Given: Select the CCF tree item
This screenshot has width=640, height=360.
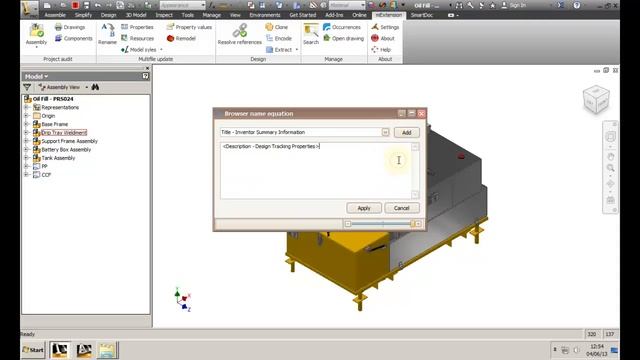Looking at the screenshot, I should (46, 175).
